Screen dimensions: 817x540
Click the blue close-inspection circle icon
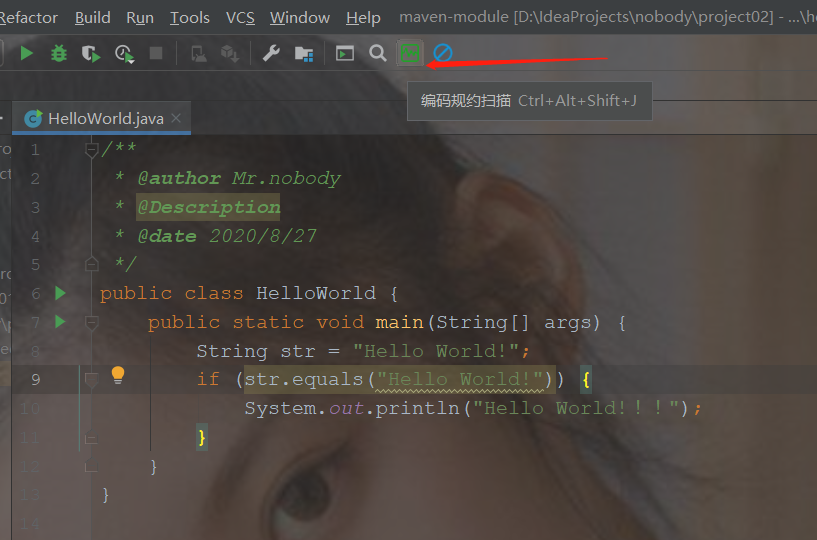point(443,53)
